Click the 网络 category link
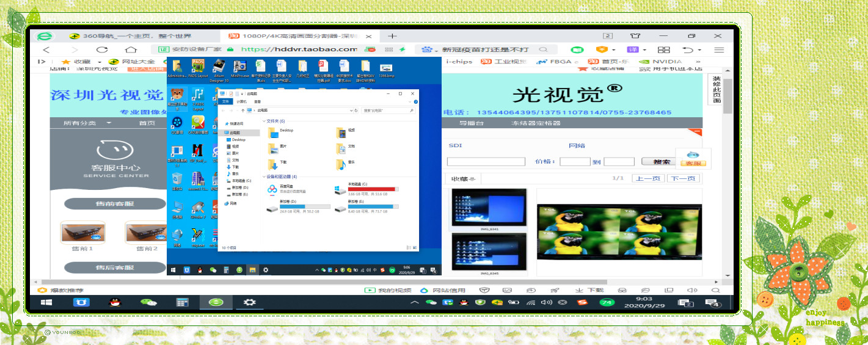The image size is (868, 345). [x=577, y=146]
